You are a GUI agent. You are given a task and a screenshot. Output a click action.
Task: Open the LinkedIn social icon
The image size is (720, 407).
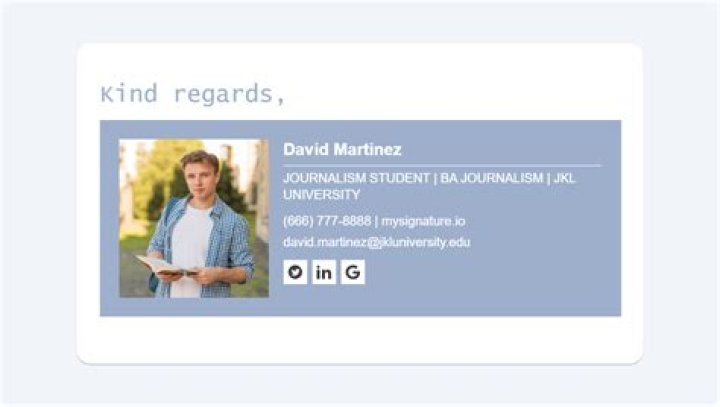click(324, 272)
